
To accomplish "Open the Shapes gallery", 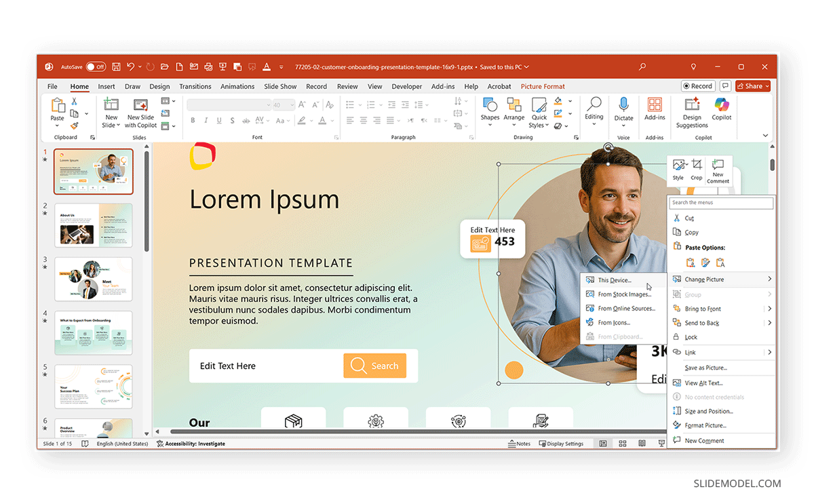I will click(x=490, y=109).
